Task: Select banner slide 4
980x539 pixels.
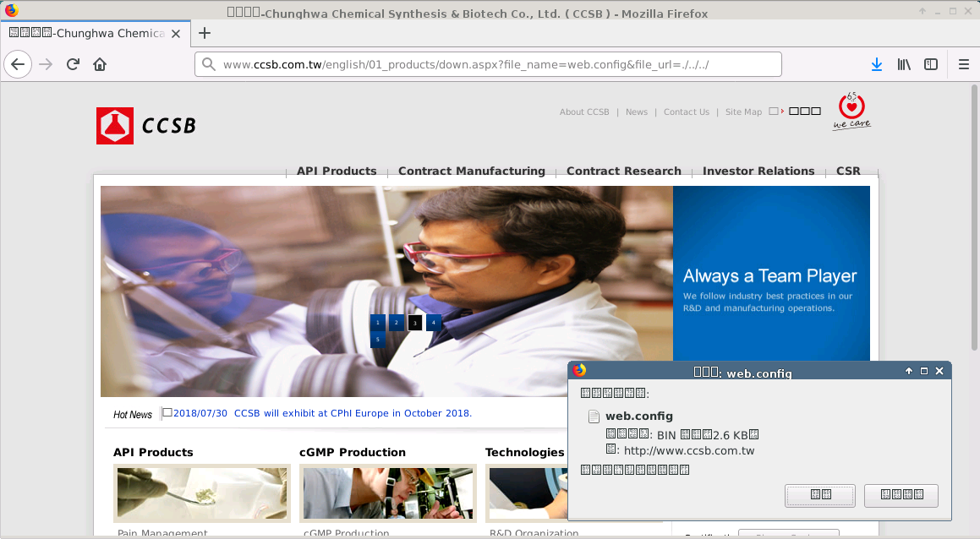Action: point(434,322)
